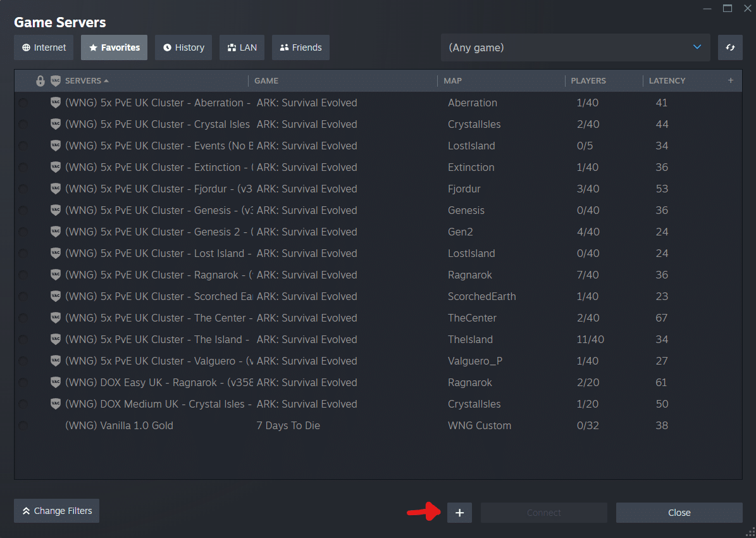756x538 pixels.
Task: Click the VAC shield on The Island server row
Action: click(56, 339)
